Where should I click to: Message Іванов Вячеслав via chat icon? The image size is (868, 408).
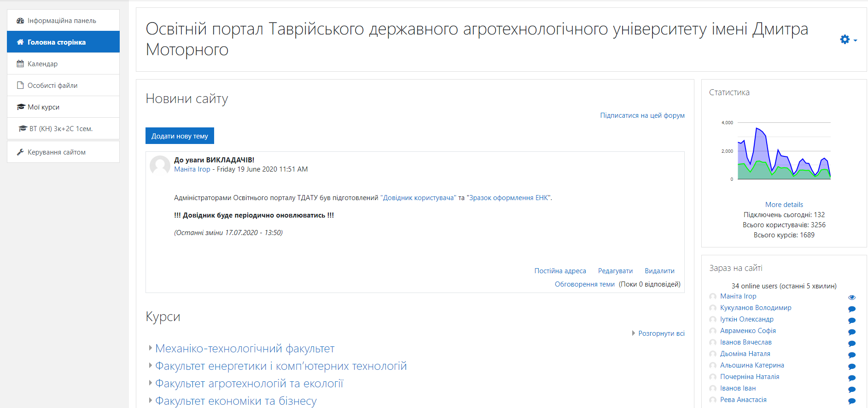pyautogui.click(x=852, y=344)
